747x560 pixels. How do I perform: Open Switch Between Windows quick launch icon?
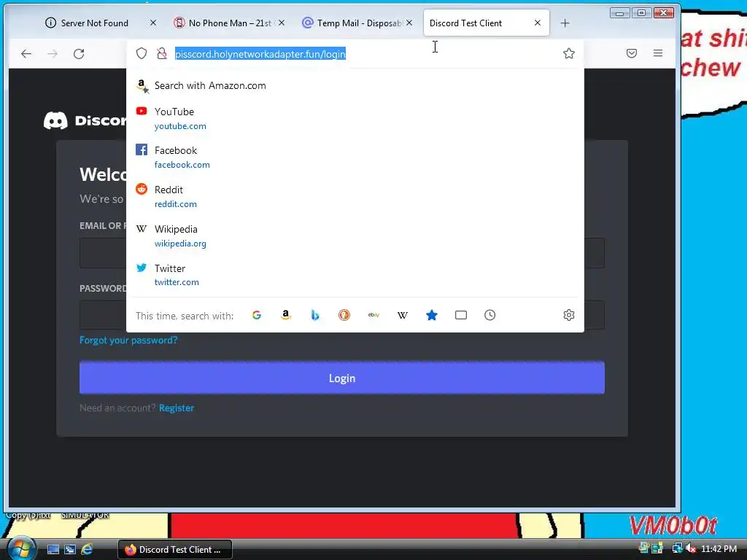(x=70, y=550)
